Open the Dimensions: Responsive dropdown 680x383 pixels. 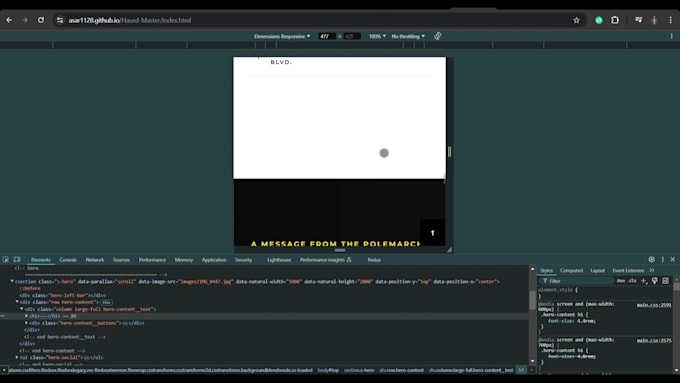click(282, 36)
